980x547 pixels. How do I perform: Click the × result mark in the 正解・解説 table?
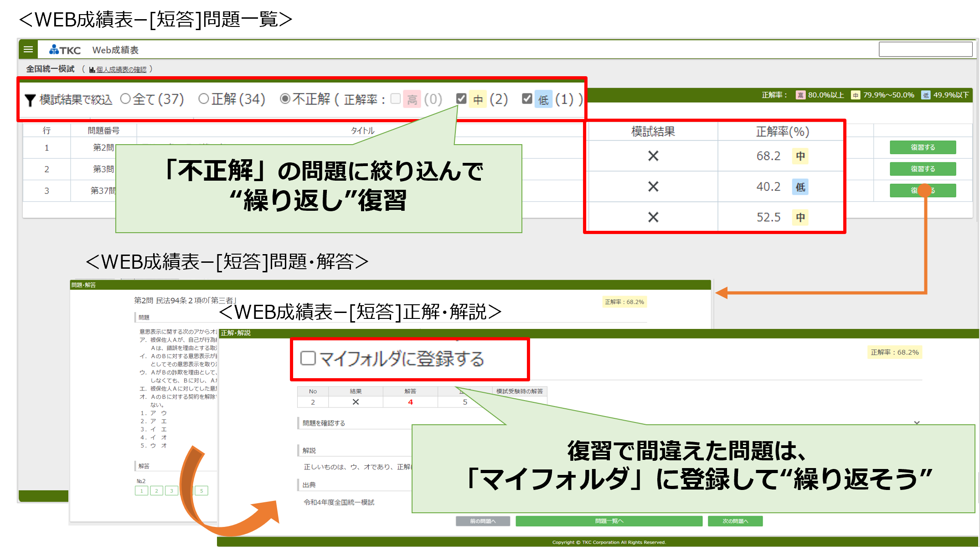coord(356,402)
